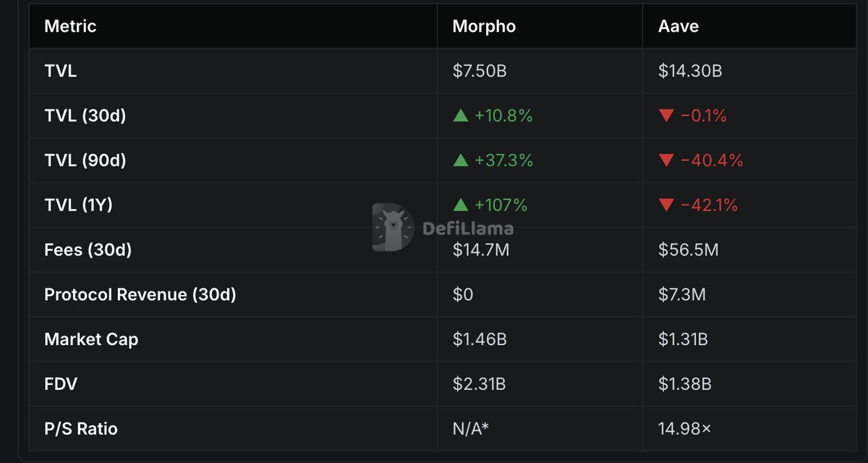Click green up arrow in Morpho TVL (90d)

tap(461, 161)
